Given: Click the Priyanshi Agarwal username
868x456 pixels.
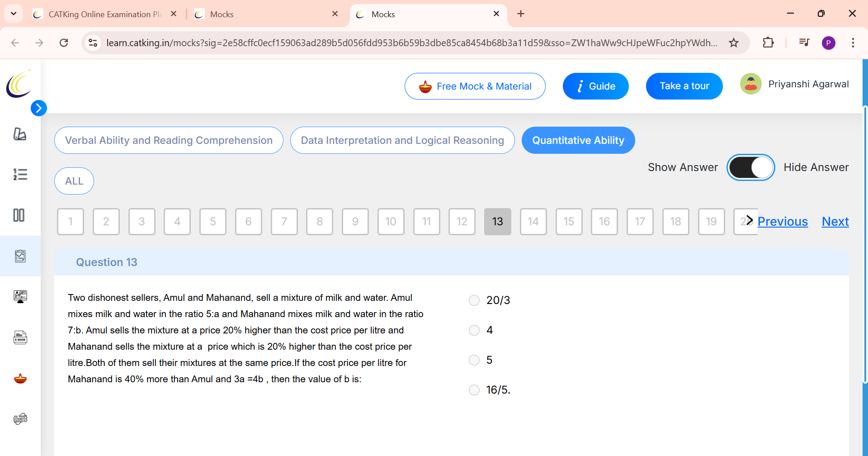Looking at the screenshot, I should 808,84.
